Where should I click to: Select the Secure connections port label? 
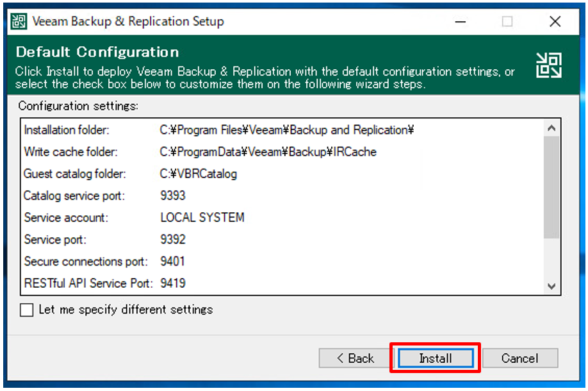pos(86,262)
